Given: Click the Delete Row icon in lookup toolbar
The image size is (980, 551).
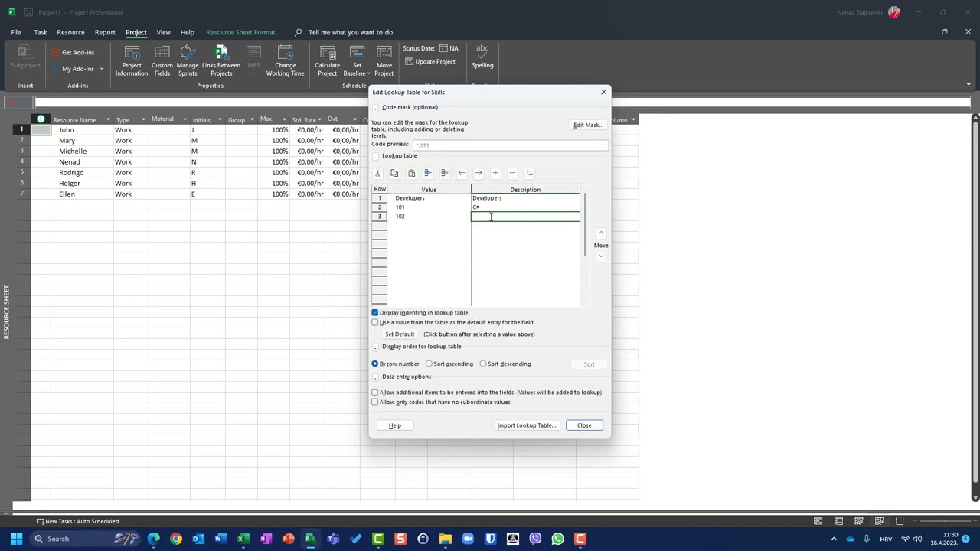Looking at the screenshot, I should [x=445, y=174].
